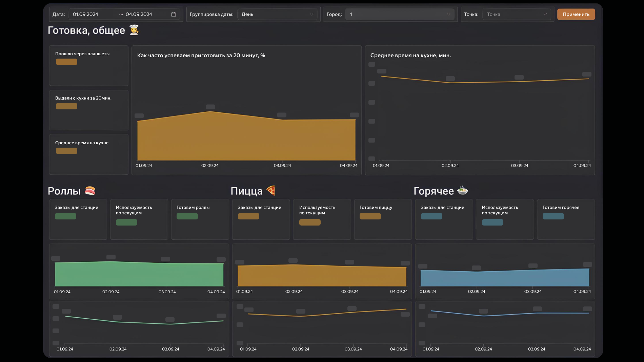Click the sushi icon next to Роллы
The image size is (644, 362).
[90, 191]
